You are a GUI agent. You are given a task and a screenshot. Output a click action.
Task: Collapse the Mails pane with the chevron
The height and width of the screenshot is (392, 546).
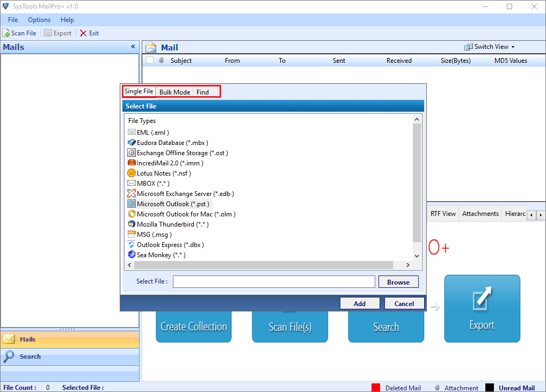coord(133,47)
